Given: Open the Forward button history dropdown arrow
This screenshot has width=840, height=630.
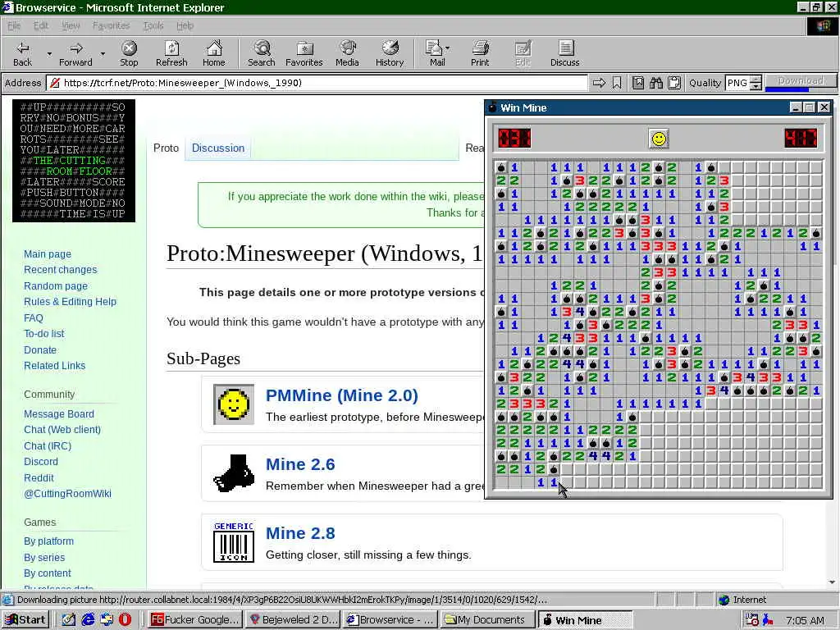Looking at the screenshot, I should (103, 53).
